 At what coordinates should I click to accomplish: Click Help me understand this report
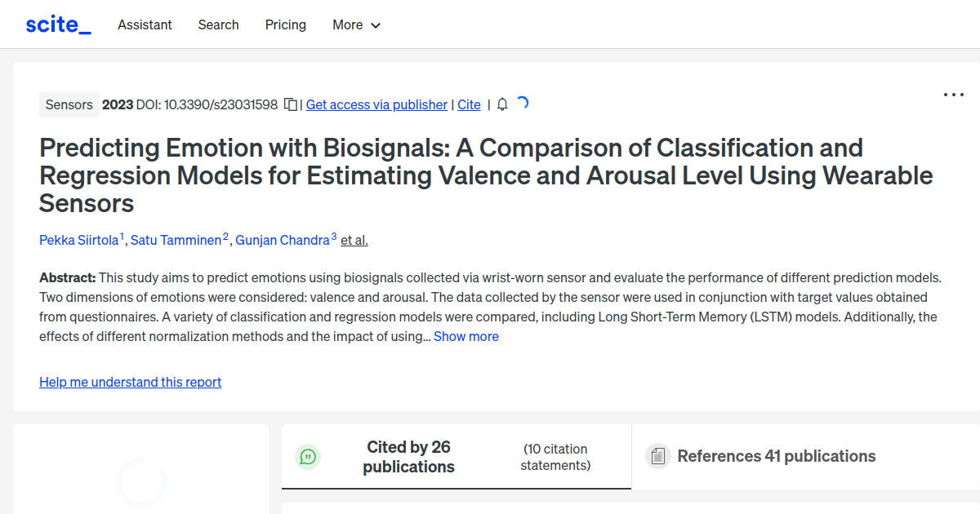(x=130, y=382)
